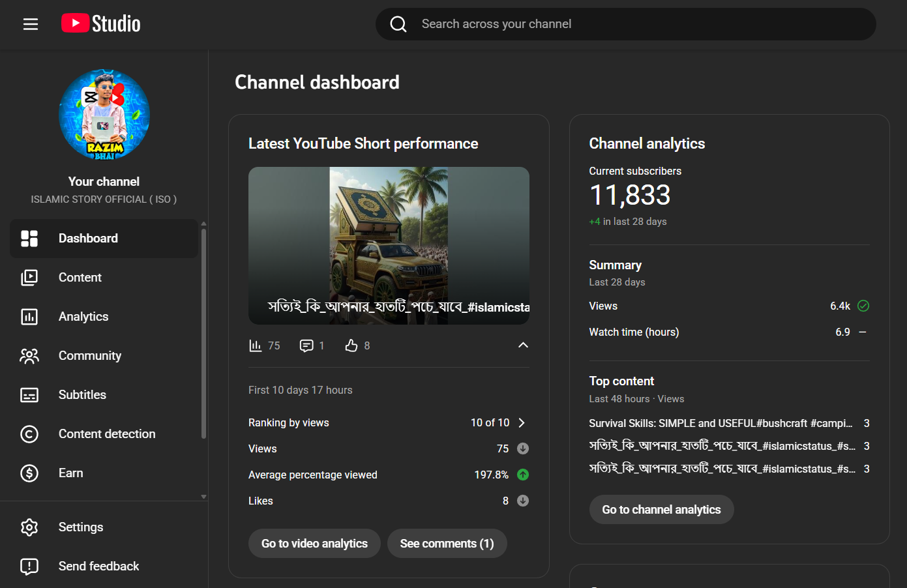Click the Earn dollar icon
The image size is (907, 588).
[x=29, y=473]
